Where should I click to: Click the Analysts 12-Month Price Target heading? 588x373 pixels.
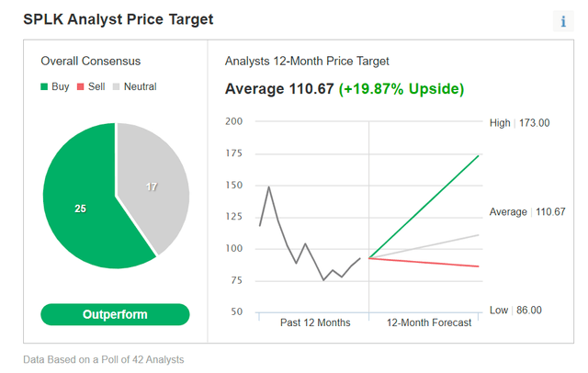tap(307, 61)
